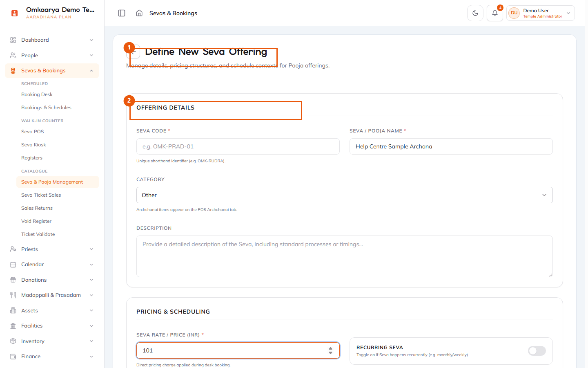Image resolution: width=588 pixels, height=368 pixels.
Task: Click Sevas & Bookings breadcrumb text
Action: pyautogui.click(x=173, y=13)
